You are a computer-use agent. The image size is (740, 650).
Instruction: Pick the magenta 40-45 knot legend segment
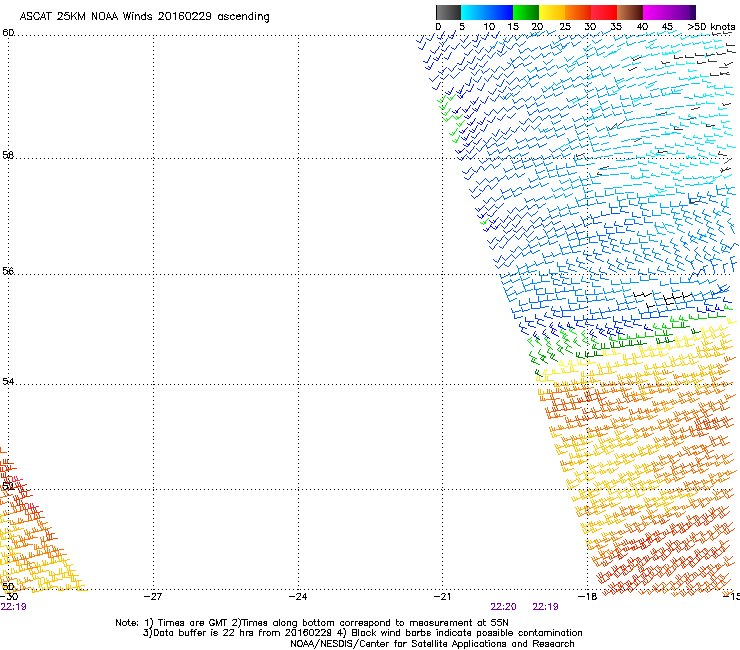pos(656,12)
